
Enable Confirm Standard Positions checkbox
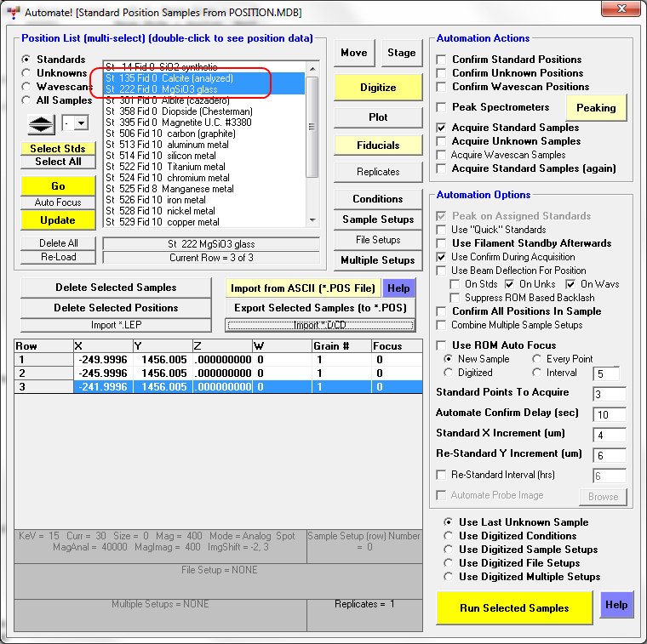(x=441, y=60)
